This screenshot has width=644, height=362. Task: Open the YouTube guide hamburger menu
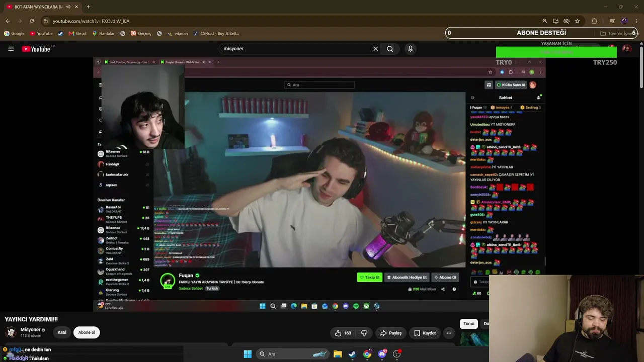pos(11,49)
